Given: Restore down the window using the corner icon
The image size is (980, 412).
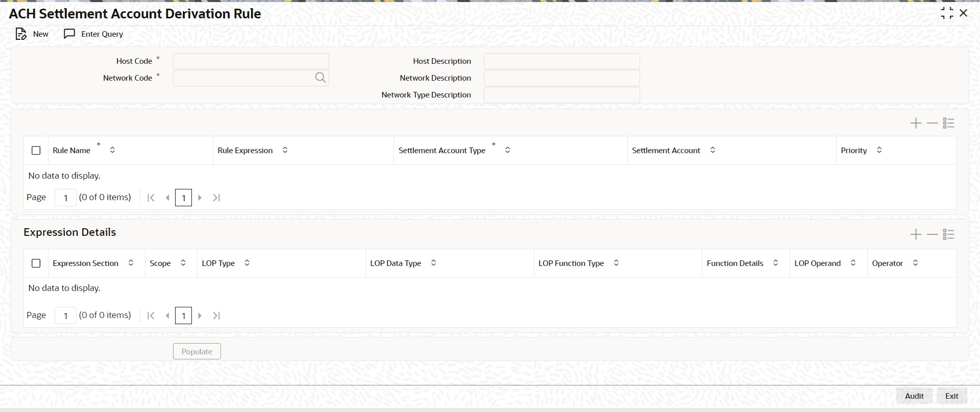Looking at the screenshot, I should [x=947, y=13].
